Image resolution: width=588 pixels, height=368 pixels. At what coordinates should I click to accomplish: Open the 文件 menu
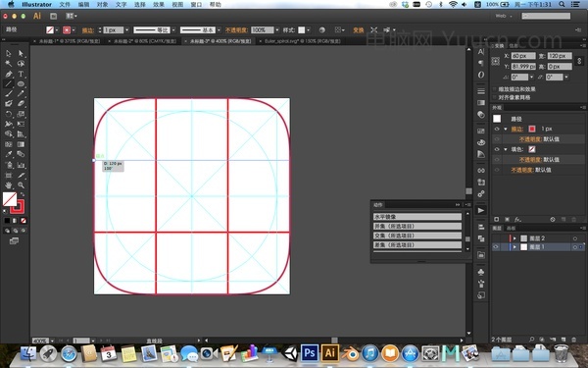pyautogui.click(x=65, y=5)
